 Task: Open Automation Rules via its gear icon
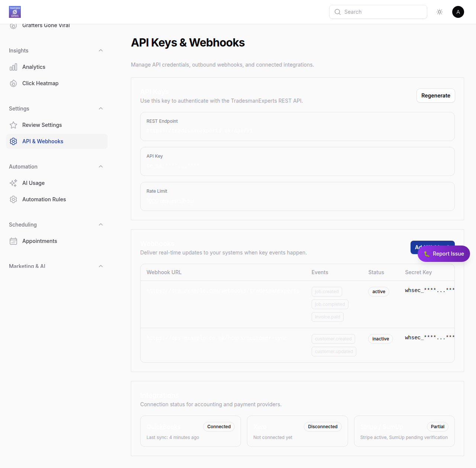13,199
